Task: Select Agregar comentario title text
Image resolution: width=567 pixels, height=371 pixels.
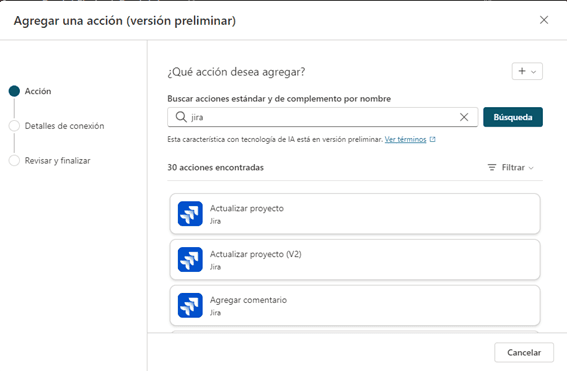Action: 248,300
